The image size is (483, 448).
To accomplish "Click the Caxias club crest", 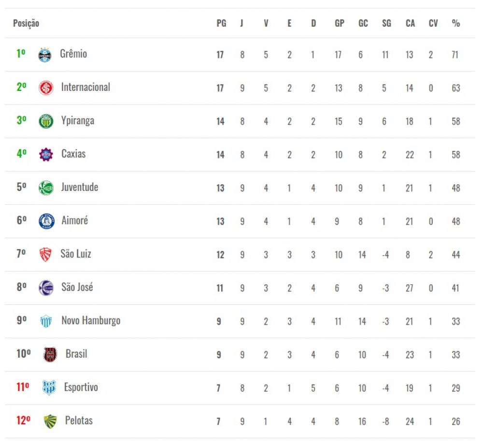I will (x=46, y=154).
